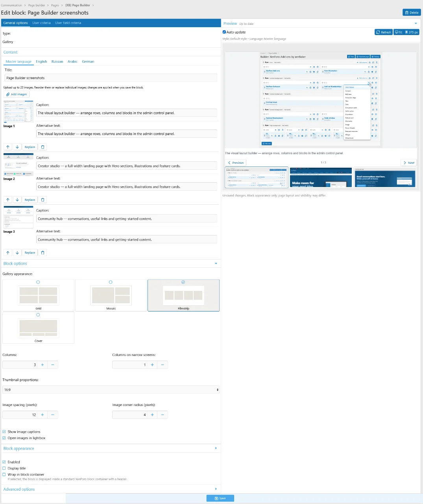This screenshot has width=423, height=504.
Task: Increase image corner radius with plus
Action: [152, 415]
